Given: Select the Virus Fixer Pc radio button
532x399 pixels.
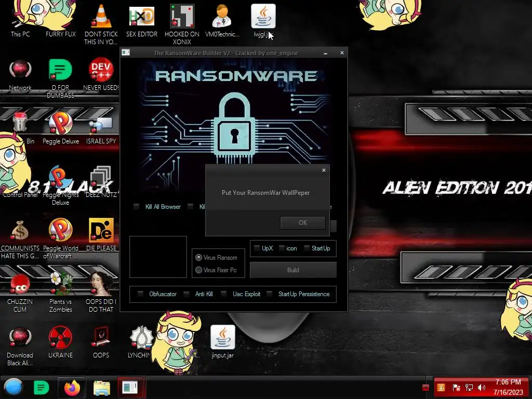Looking at the screenshot, I should (199, 270).
